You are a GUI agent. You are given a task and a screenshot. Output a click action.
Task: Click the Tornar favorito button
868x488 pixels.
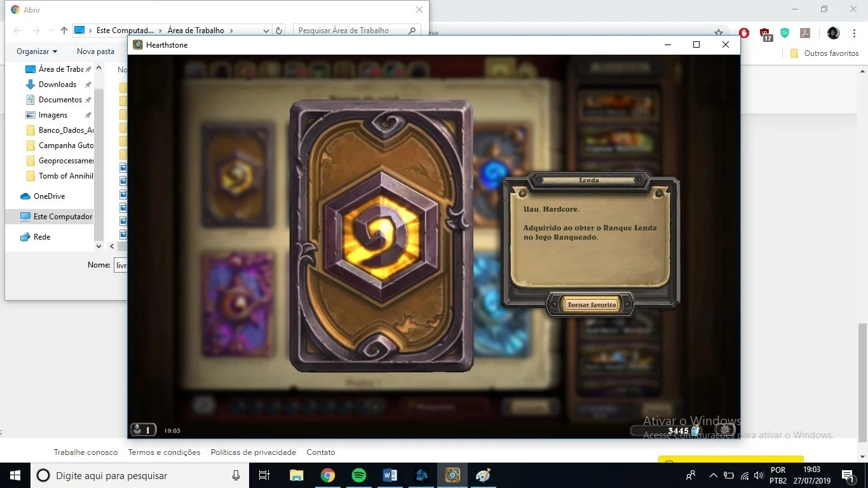[592, 304]
